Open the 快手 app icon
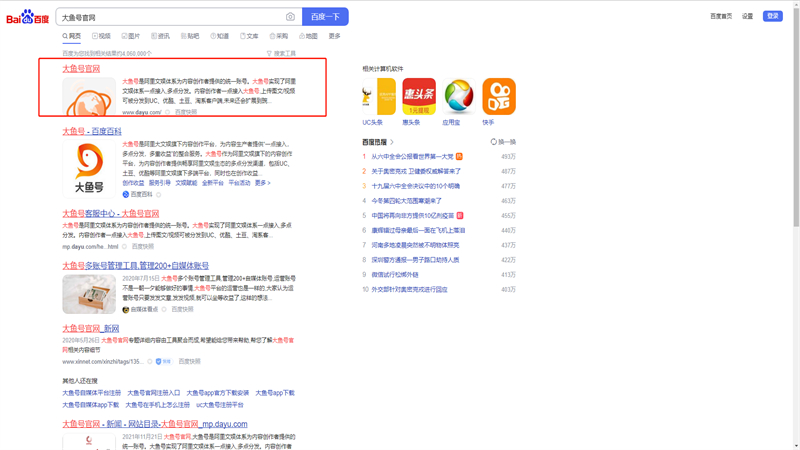The height and width of the screenshot is (450, 800). (x=498, y=97)
